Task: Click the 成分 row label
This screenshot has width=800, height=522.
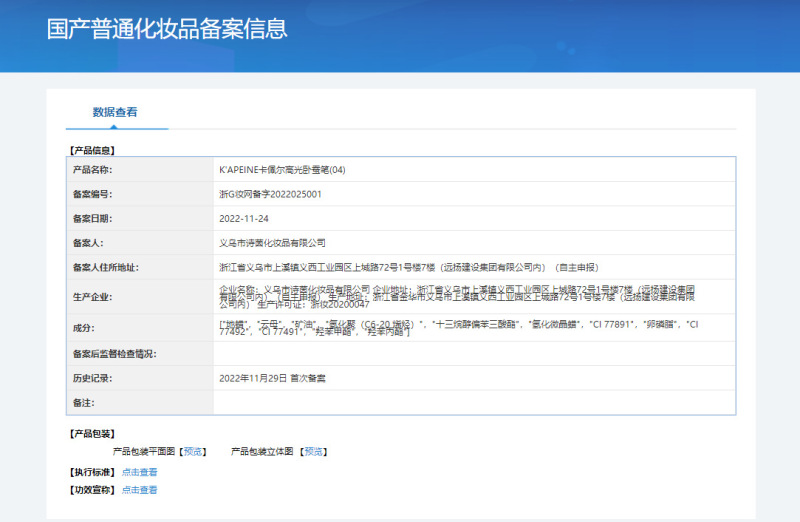Action: (x=83, y=328)
